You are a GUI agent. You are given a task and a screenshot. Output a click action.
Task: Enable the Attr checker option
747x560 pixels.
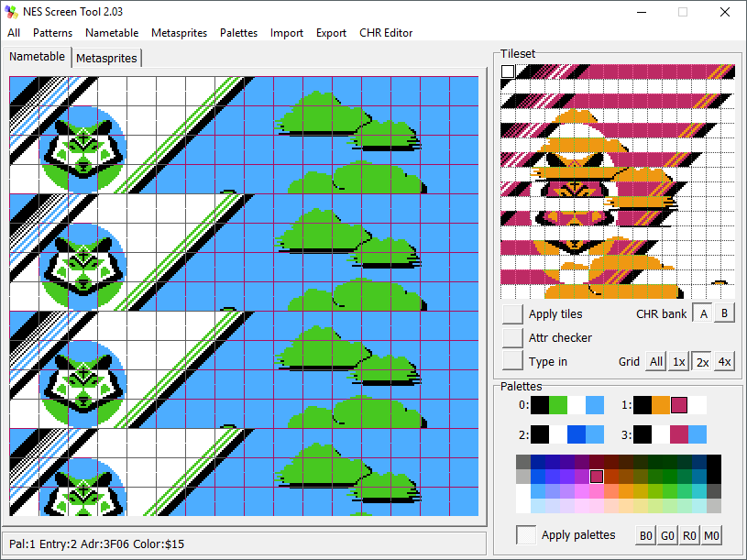click(513, 337)
